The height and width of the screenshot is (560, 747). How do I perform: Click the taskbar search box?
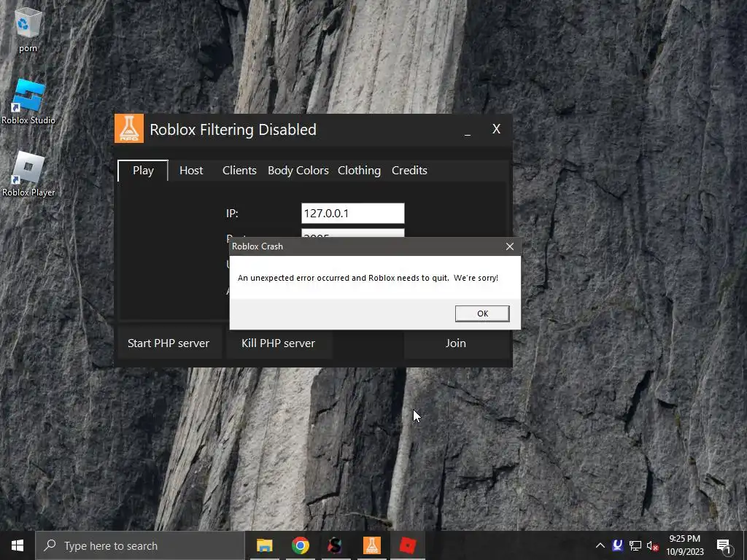(139, 545)
